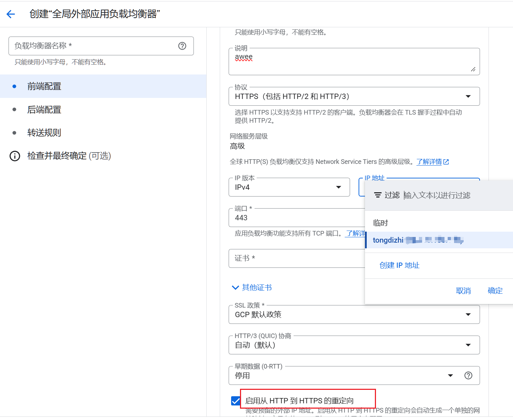Click info icon beside 检查并最终确定

click(15, 156)
